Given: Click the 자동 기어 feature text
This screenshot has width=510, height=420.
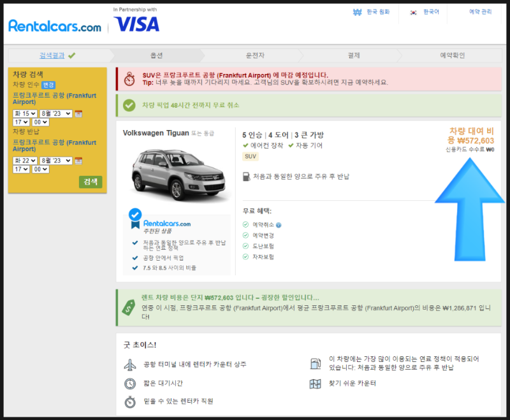Looking at the screenshot, I should 309,145.
